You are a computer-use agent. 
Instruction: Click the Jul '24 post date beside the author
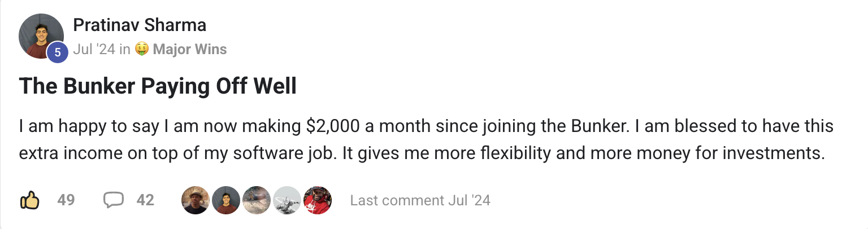click(x=94, y=50)
